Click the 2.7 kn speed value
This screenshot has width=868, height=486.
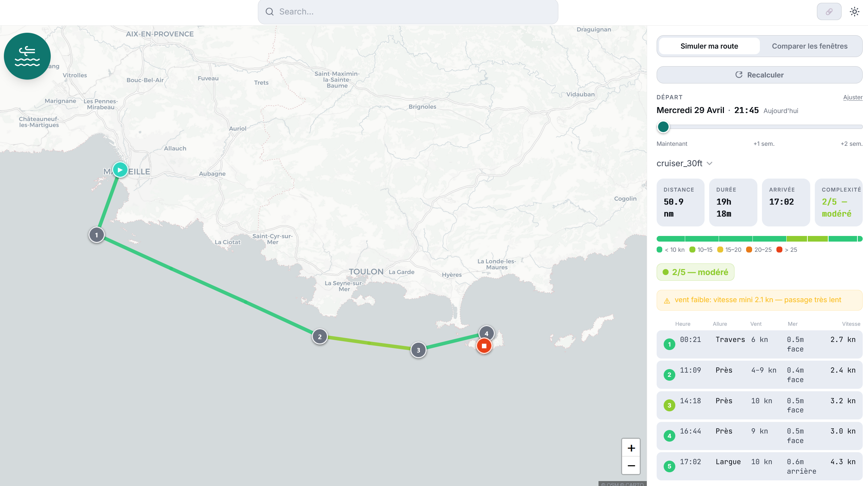(843, 339)
